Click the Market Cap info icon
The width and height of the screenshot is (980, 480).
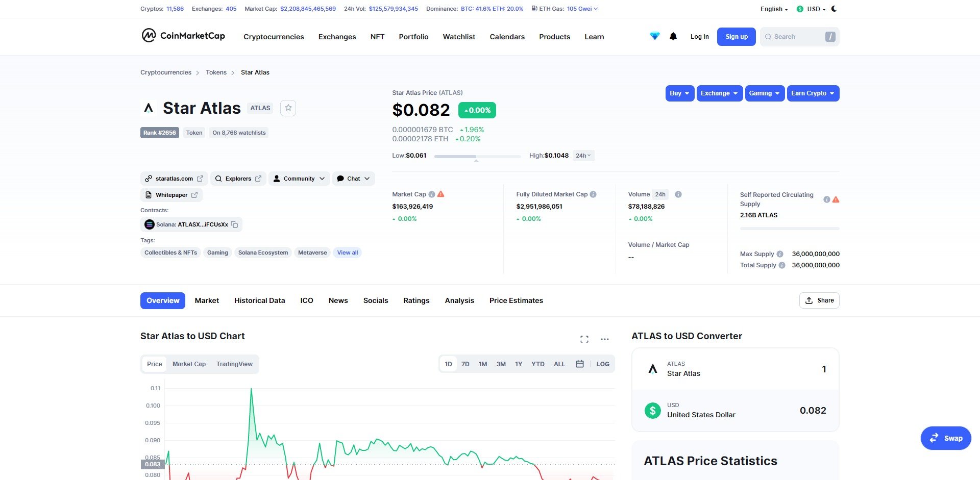coord(432,194)
